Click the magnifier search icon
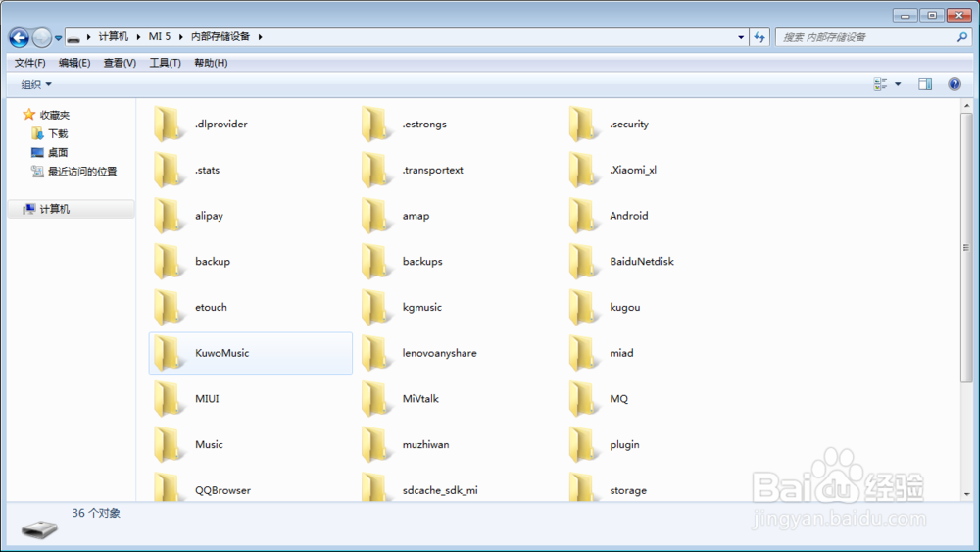Screen dimensions: 980x552 pos(962,37)
